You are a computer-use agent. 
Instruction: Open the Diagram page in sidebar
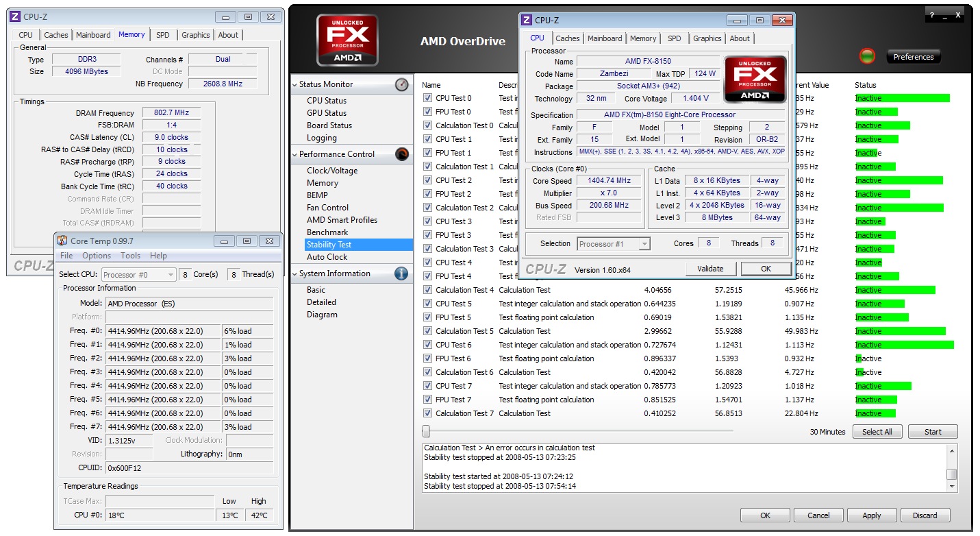322,315
